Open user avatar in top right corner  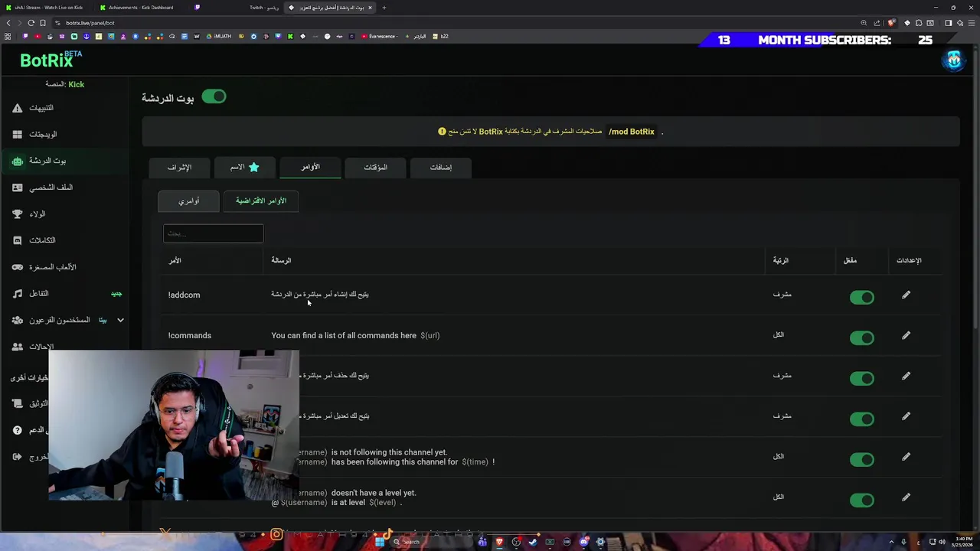[x=953, y=61]
